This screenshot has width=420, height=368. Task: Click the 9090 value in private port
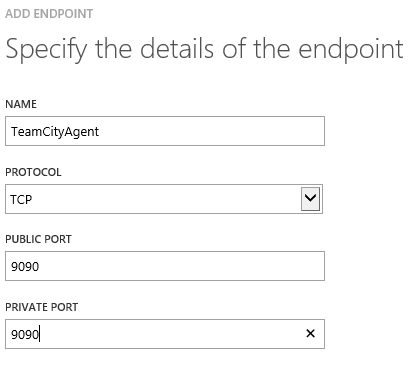coord(25,334)
